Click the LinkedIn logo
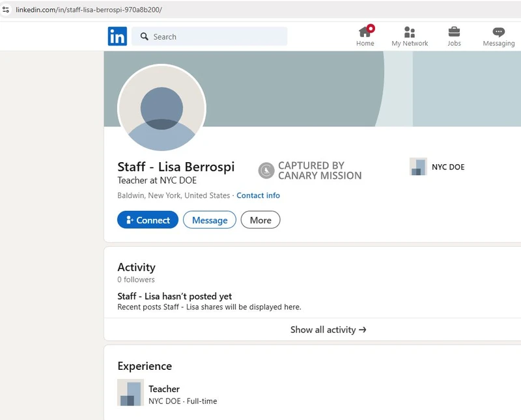This screenshot has width=521, height=420. pos(117,36)
